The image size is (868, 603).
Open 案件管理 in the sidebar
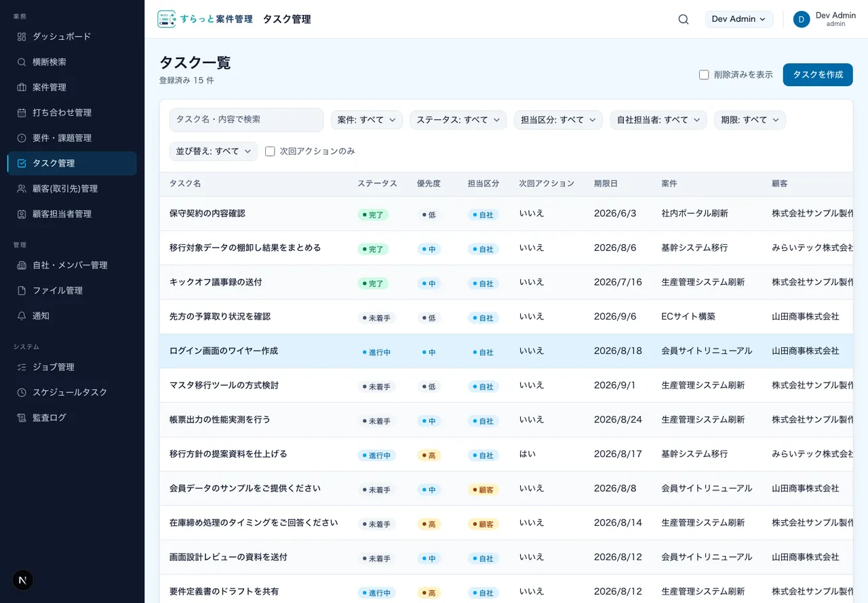[72, 87]
